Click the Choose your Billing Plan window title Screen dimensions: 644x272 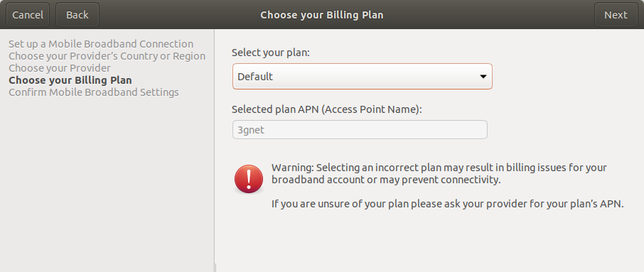point(322,15)
